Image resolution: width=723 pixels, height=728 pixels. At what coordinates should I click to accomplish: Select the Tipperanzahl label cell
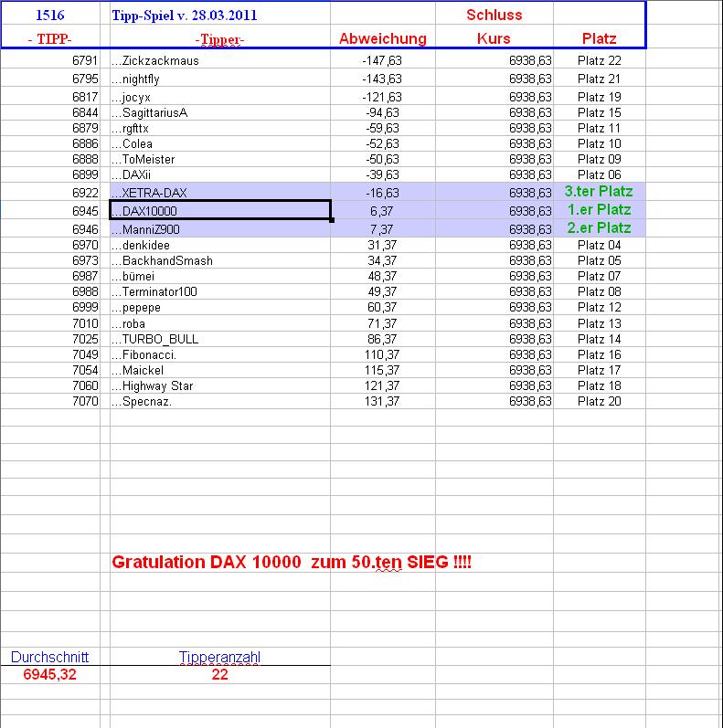click(219, 657)
